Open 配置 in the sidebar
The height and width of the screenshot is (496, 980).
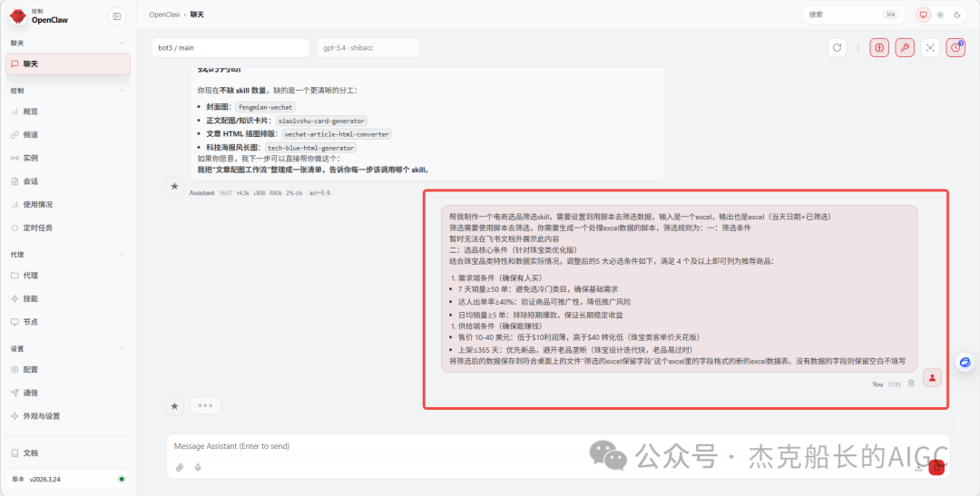point(68,369)
